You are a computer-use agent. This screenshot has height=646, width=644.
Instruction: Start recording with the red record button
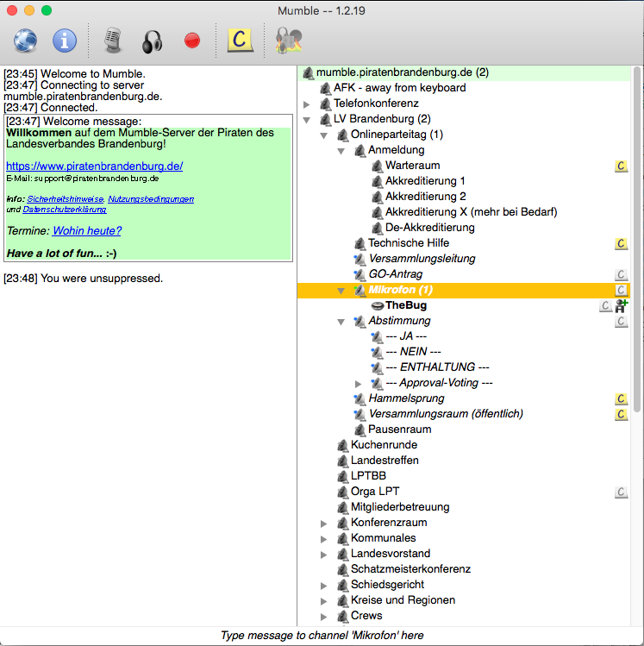(192, 41)
